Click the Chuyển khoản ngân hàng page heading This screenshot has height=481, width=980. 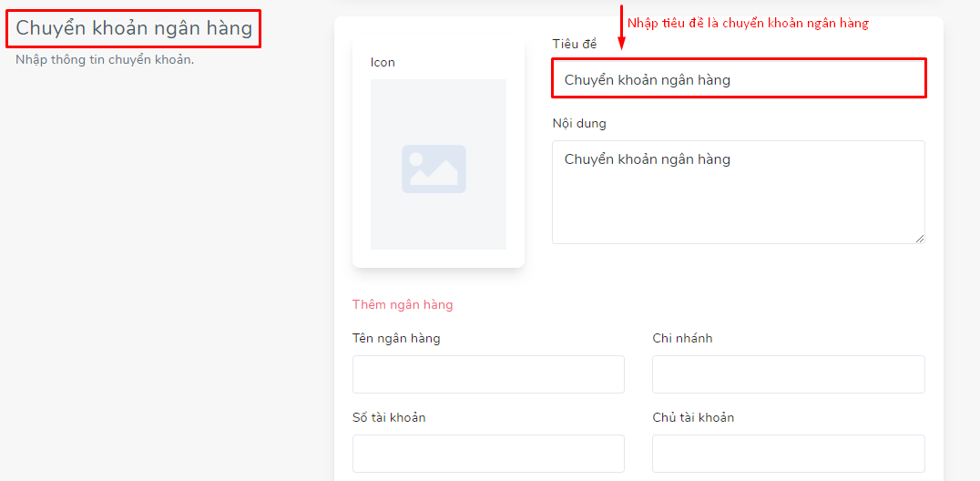pos(134,28)
